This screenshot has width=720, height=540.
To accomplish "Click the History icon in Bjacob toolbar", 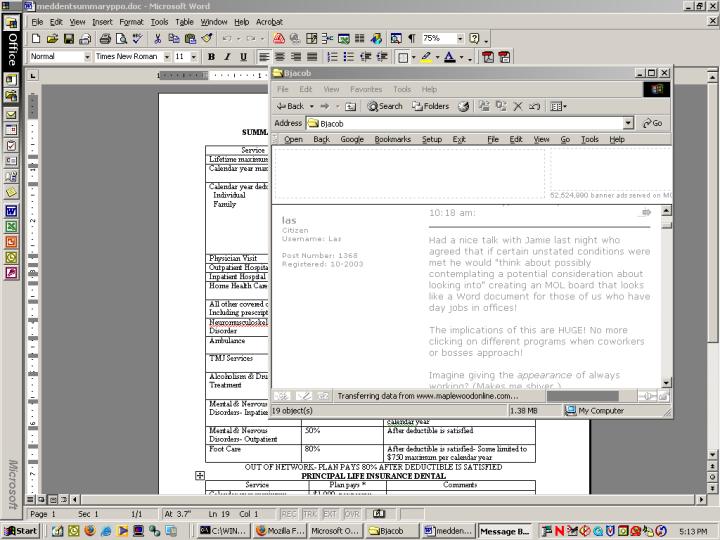I will tap(463, 107).
